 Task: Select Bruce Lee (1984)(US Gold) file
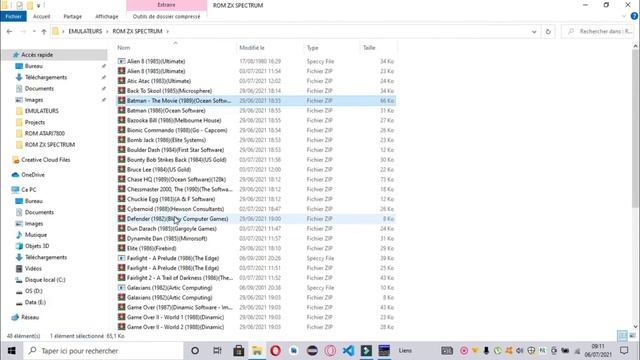159,169
